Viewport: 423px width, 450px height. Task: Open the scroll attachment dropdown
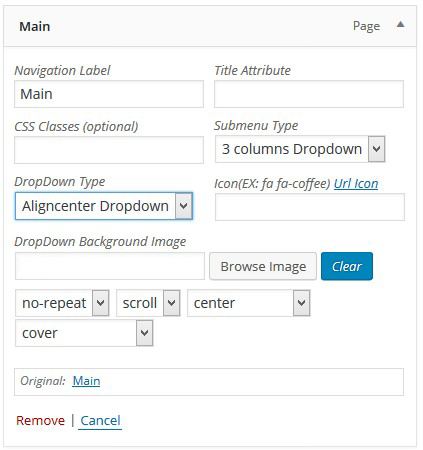tap(148, 303)
